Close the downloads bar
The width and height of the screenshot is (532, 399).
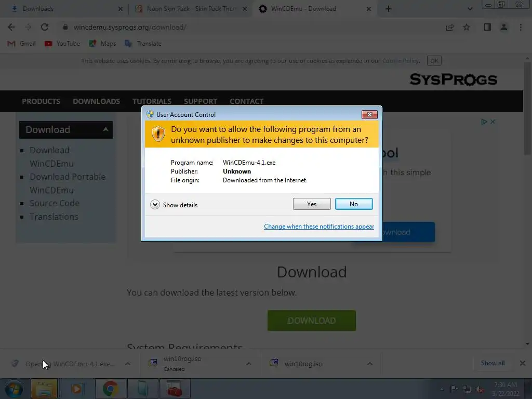pos(523,363)
